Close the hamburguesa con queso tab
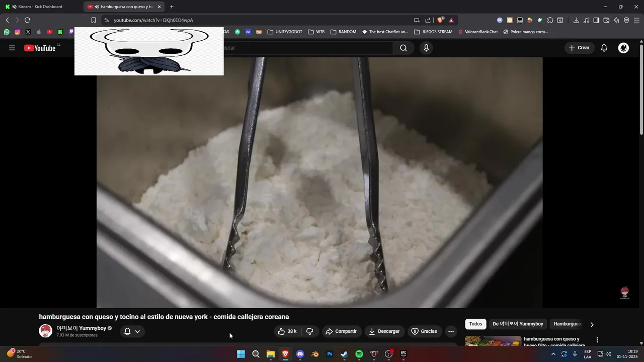The height and width of the screenshot is (362, 644). [159, 7]
